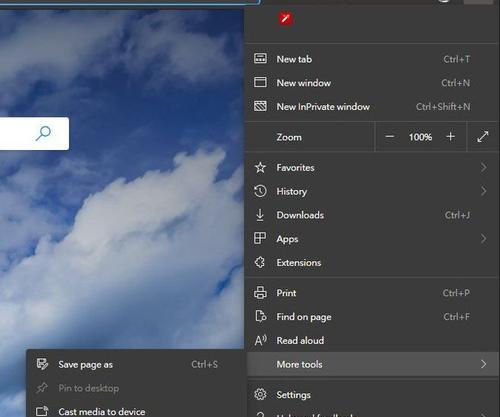The image size is (500, 417).
Task: Enter full screen with the zoom arrows icon
Action: [483, 137]
